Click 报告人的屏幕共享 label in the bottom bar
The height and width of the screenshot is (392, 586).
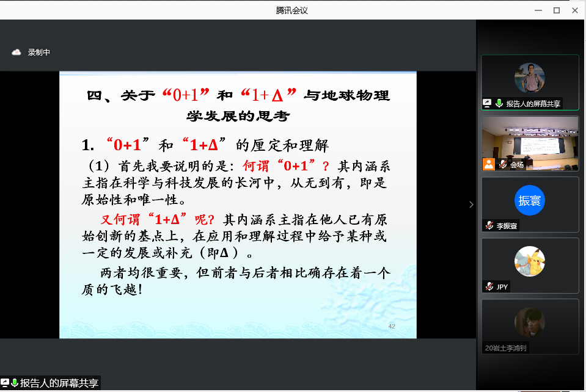[59, 383]
